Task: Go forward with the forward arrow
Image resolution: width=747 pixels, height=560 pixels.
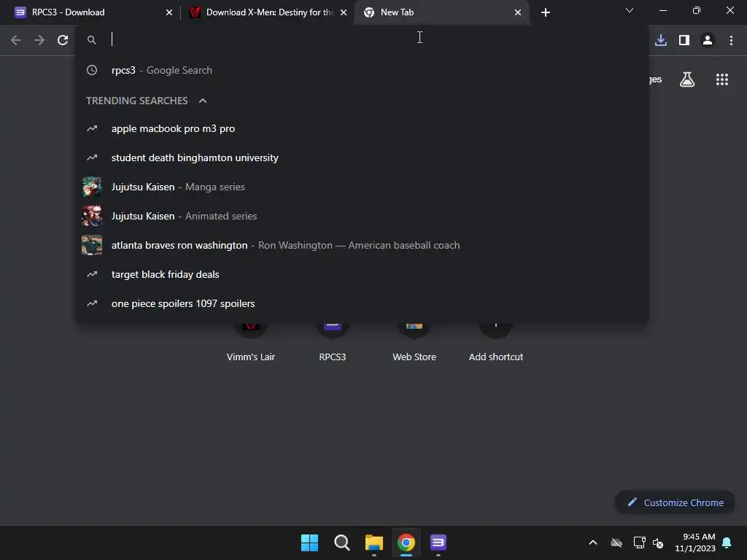Action: 39,40
